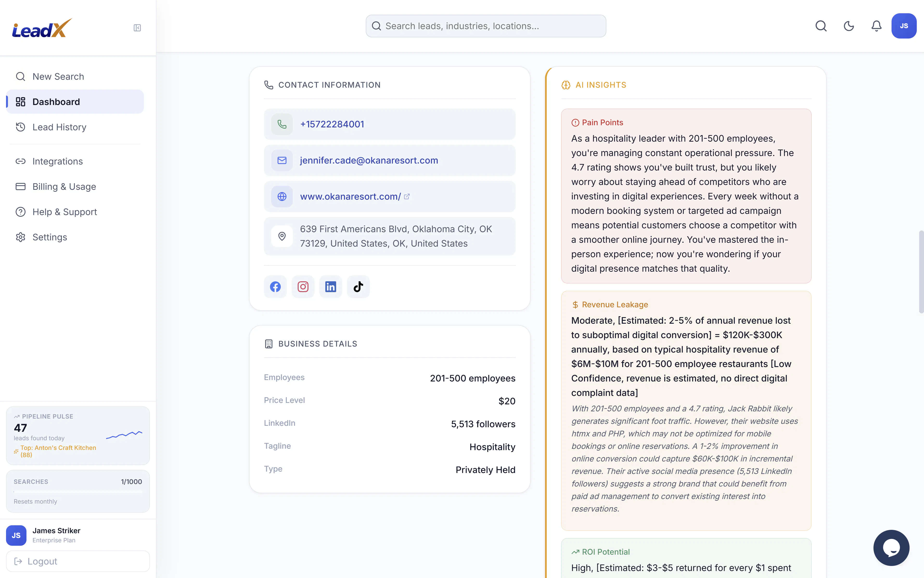
Task: Open the LinkedIn profile icon
Action: [331, 287]
